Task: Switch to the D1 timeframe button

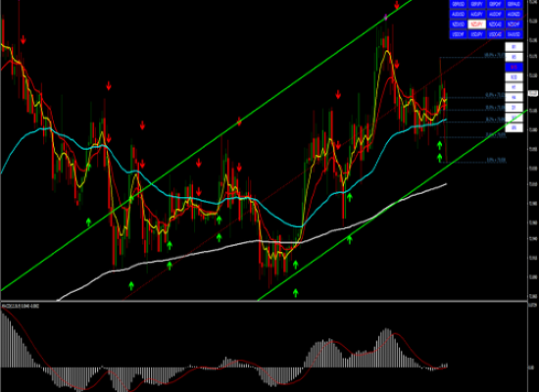Action: pos(514,108)
